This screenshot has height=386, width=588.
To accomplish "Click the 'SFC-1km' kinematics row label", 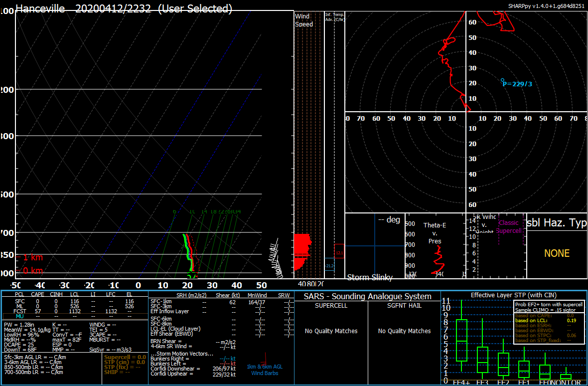I will tap(161, 301).
